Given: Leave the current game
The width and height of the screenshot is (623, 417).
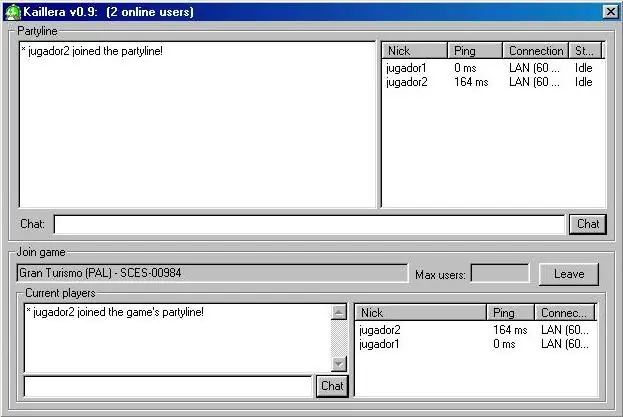Looking at the screenshot, I should (x=569, y=274).
